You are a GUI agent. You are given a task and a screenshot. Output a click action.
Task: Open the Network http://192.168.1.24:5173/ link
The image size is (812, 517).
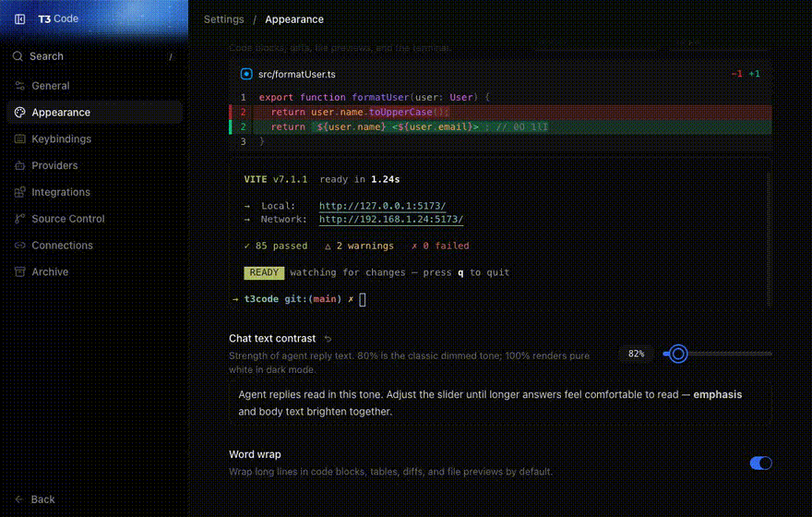point(391,219)
